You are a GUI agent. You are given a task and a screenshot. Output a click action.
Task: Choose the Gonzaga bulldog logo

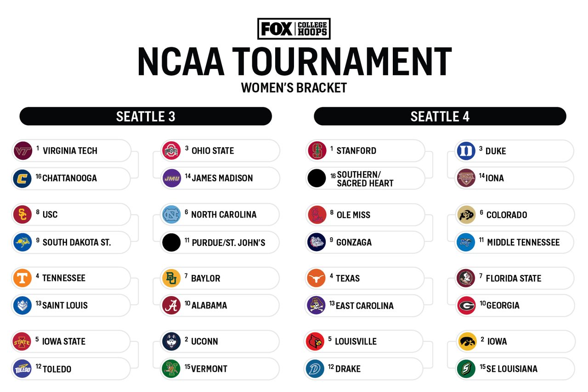(x=316, y=242)
